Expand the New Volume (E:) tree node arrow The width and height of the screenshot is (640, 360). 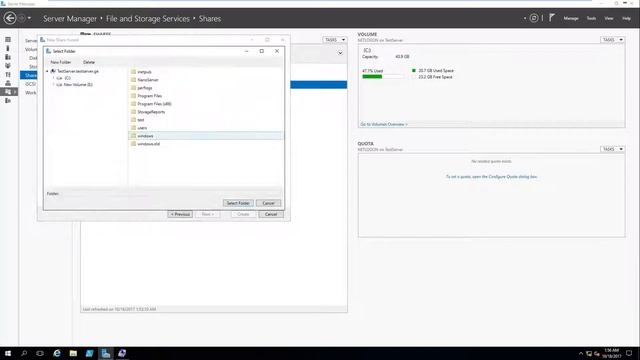(54, 84)
